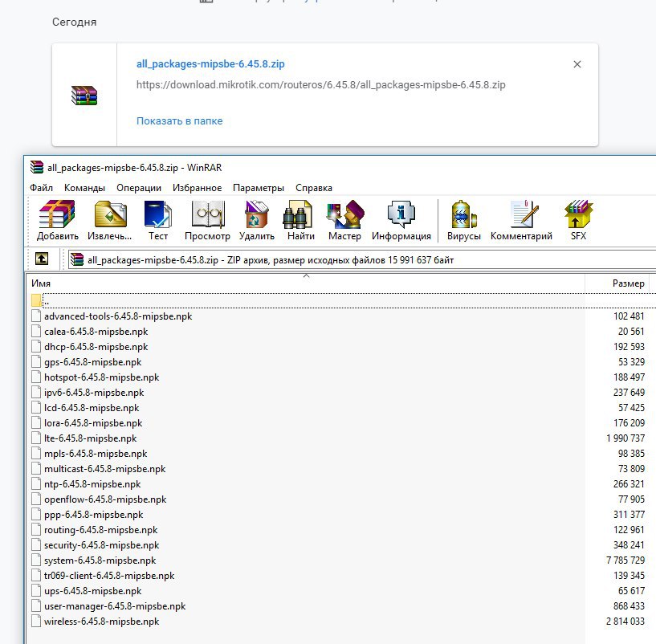Open the all_packages-mipsbe-6.45.8.zip download link

point(210,64)
